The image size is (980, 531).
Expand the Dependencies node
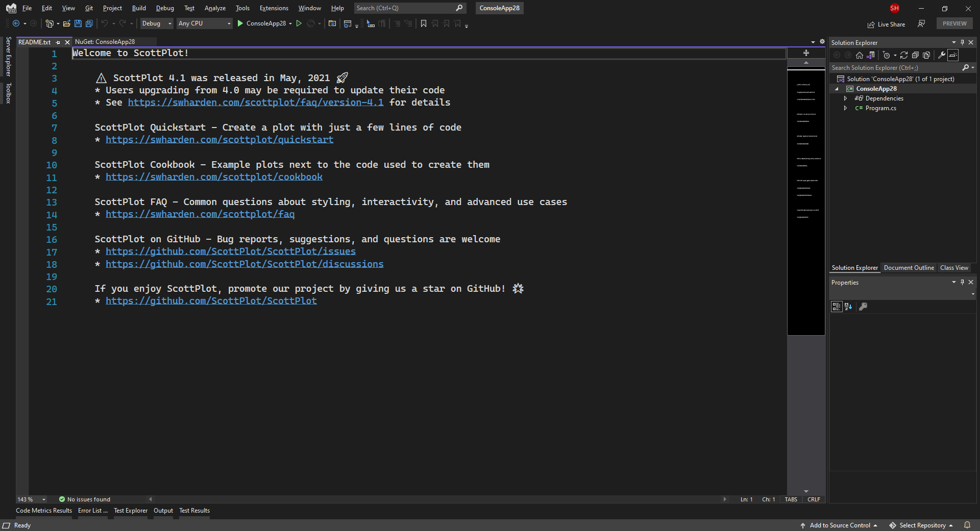click(846, 98)
